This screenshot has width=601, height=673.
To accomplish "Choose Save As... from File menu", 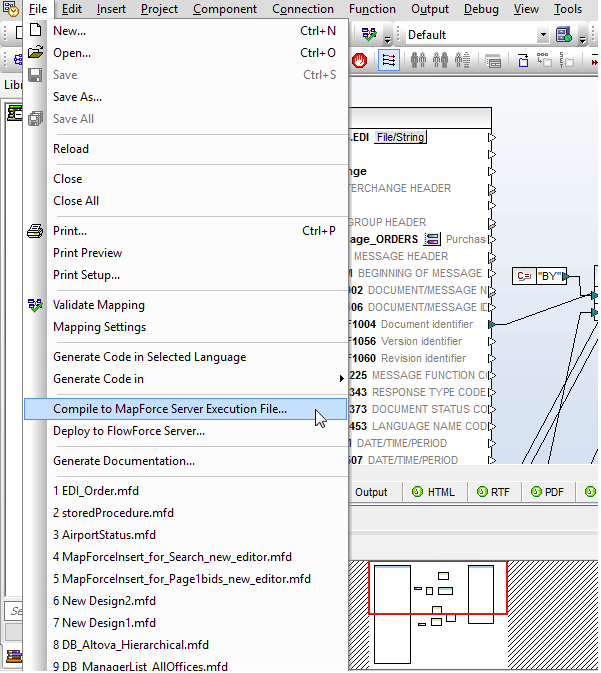I will click(185, 97).
